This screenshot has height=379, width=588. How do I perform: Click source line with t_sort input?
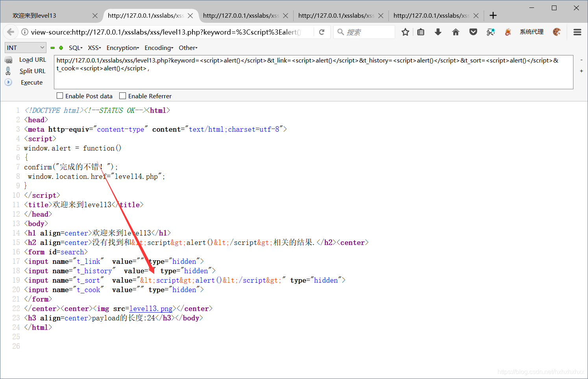(185, 280)
